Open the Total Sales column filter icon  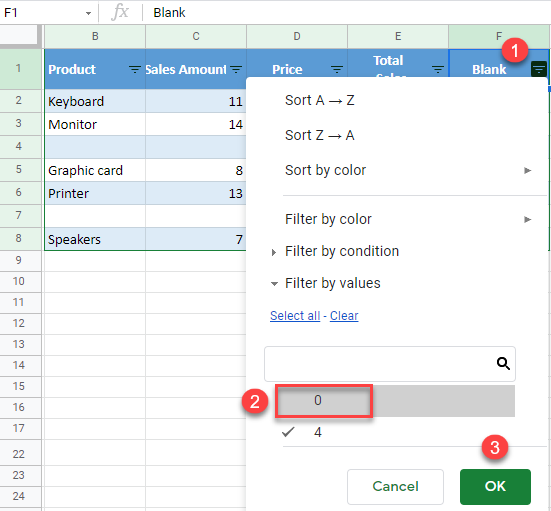(438, 69)
